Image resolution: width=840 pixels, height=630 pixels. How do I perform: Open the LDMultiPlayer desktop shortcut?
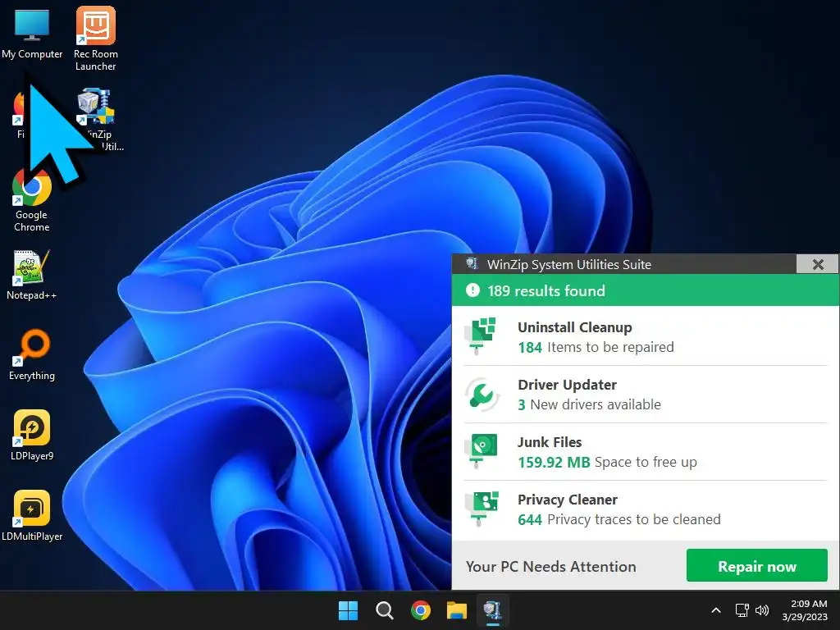coord(32,515)
